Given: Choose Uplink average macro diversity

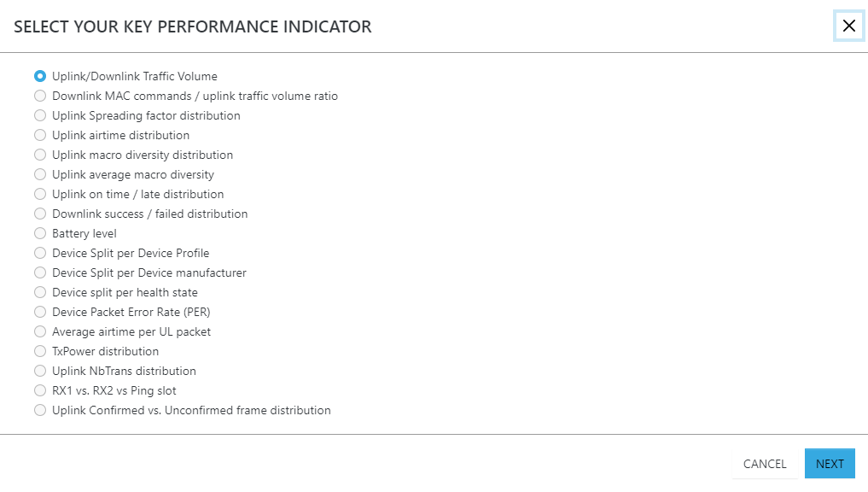Looking at the screenshot, I should pyautogui.click(x=40, y=174).
